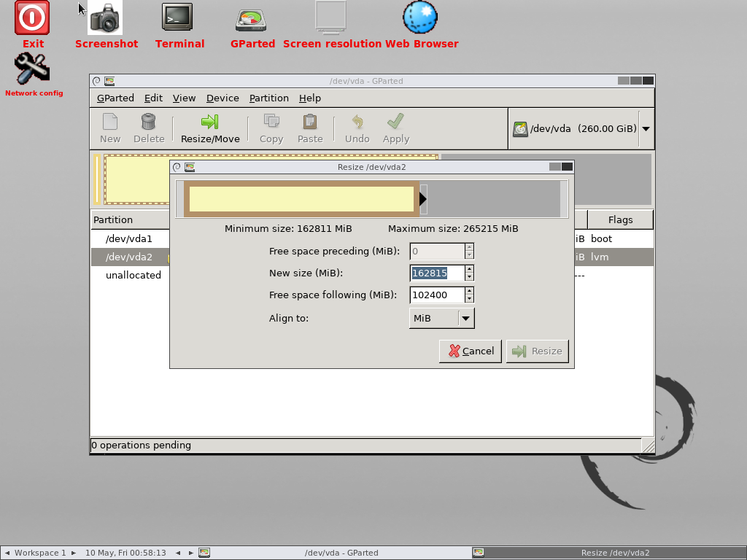Decrease Free space following with down arrow
The height and width of the screenshot is (560, 747).
pos(469,299)
